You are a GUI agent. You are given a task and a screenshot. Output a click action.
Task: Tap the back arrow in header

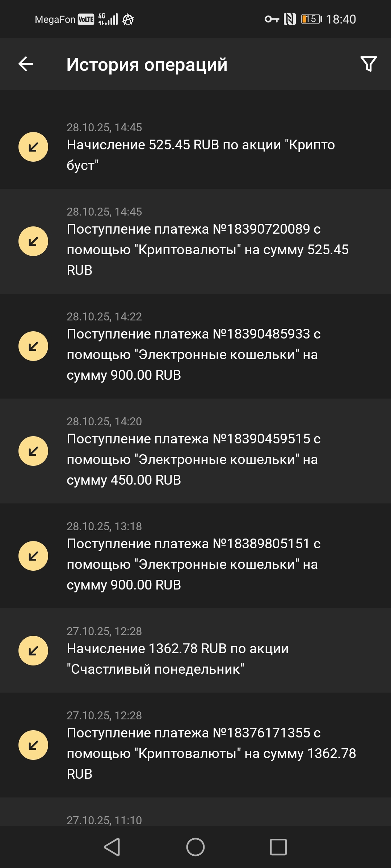tap(26, 64)
